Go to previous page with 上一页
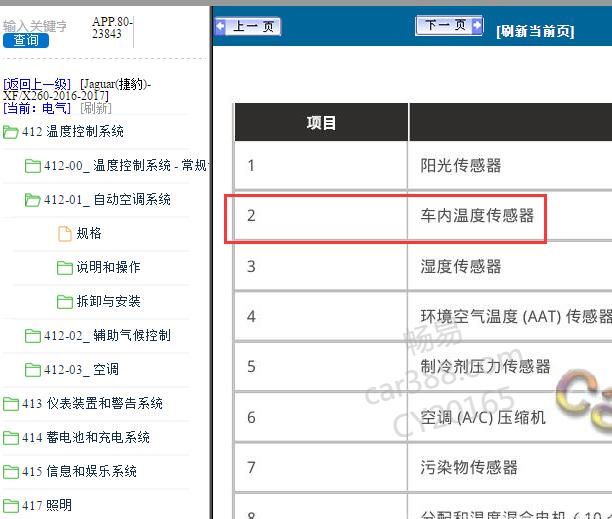This screenshot has height=519, width=612. click(x=248, y=27)
